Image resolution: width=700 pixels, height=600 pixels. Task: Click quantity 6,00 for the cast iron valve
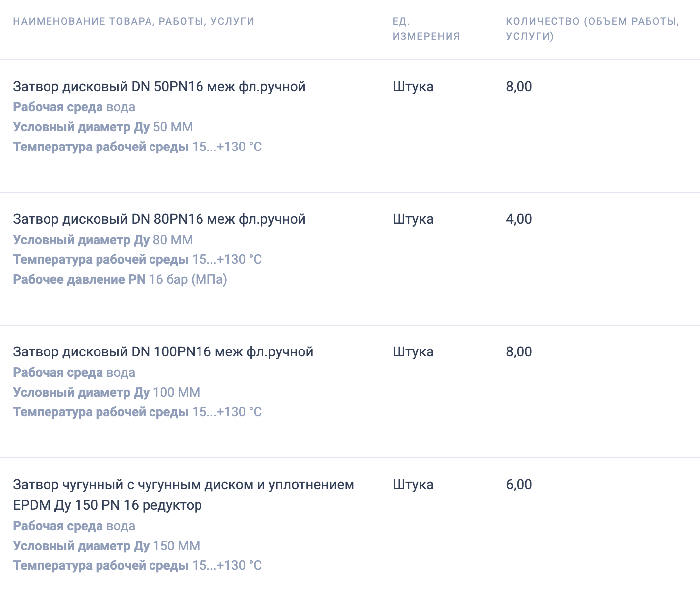click(519, 485)
